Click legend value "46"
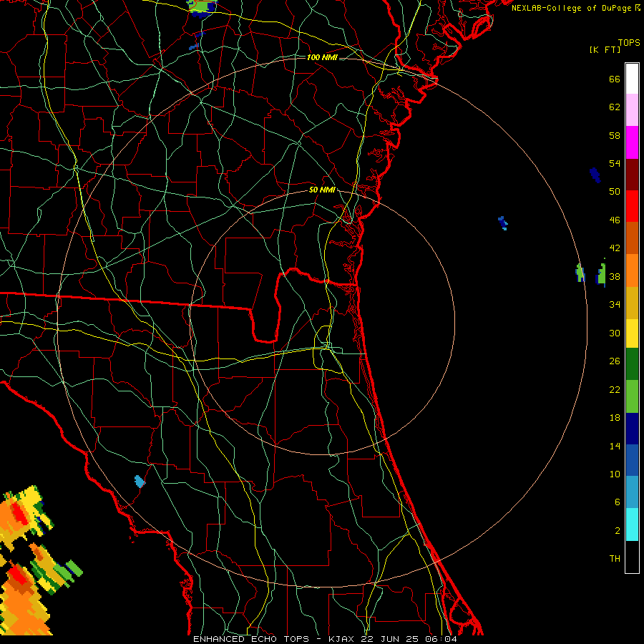Viewport: 644px width, 644px height. [x=615, y=220]
